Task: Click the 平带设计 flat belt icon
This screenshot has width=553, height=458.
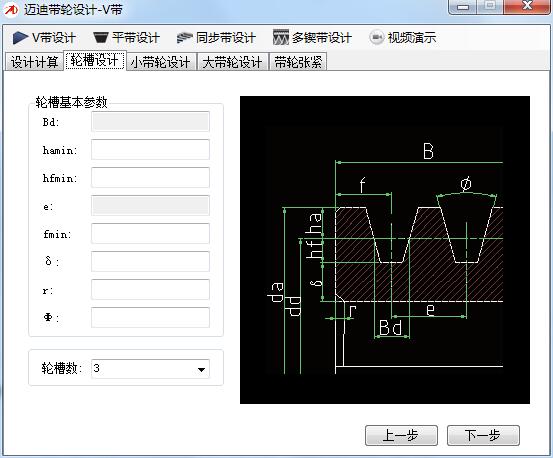Action: [x=101, y=38]
